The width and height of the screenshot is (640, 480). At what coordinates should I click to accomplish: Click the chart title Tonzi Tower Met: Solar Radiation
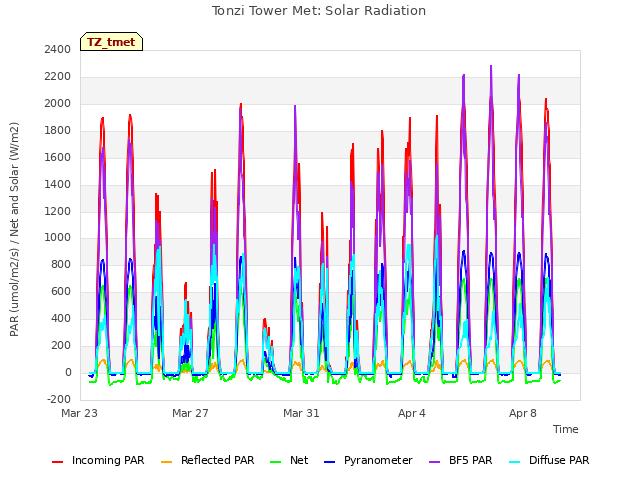click(319, 10)
